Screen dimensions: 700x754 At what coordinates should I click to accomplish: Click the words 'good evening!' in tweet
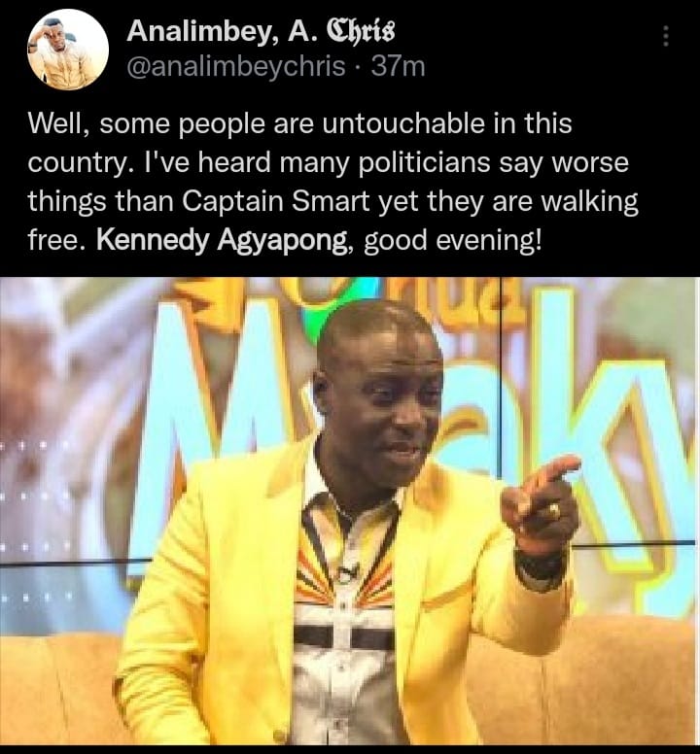point(453,240)
